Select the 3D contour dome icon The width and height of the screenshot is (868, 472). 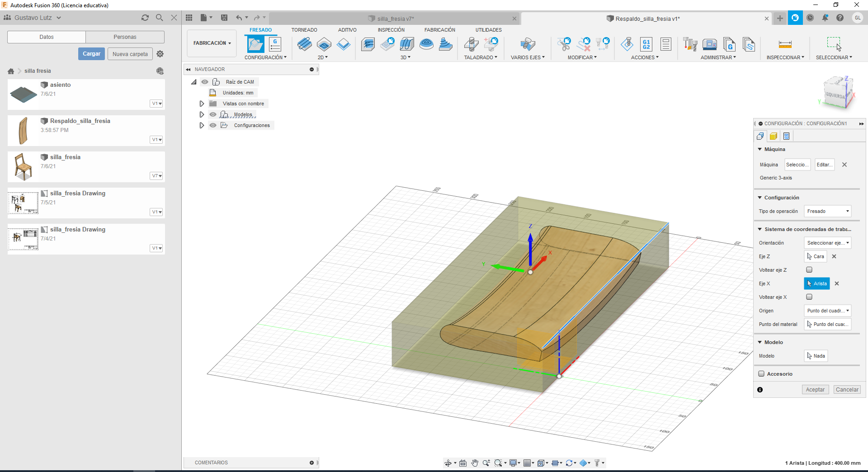coord(426,44)
